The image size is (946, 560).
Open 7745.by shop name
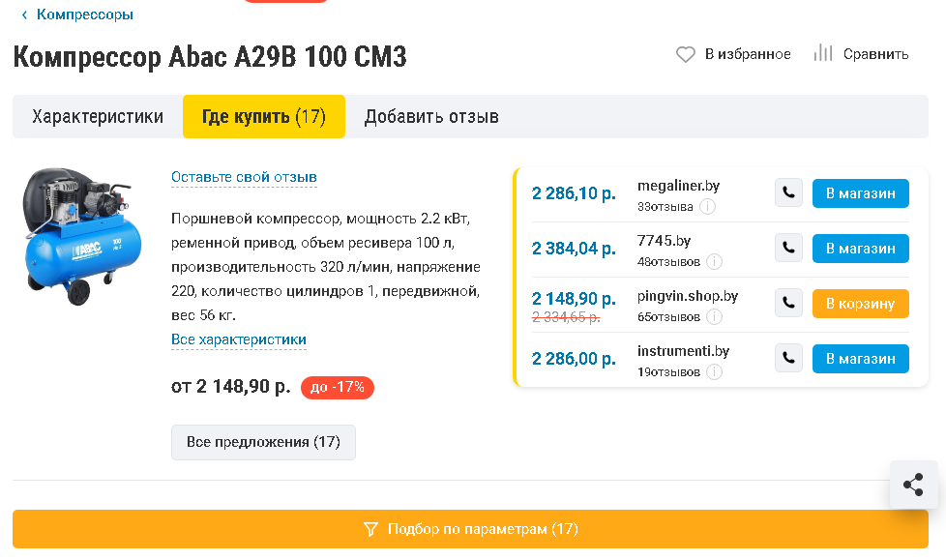tap(664, 241)
